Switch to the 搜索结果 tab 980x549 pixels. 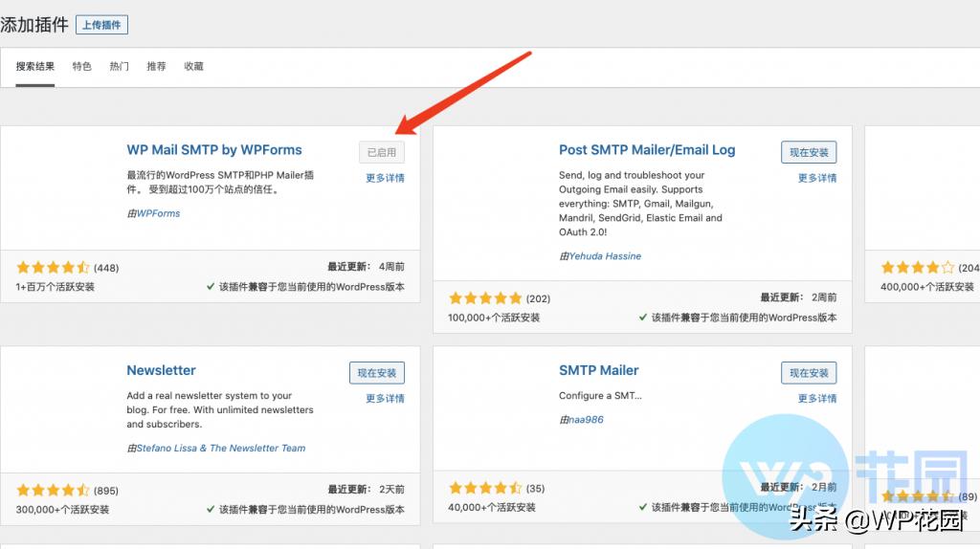pos(35,66)
